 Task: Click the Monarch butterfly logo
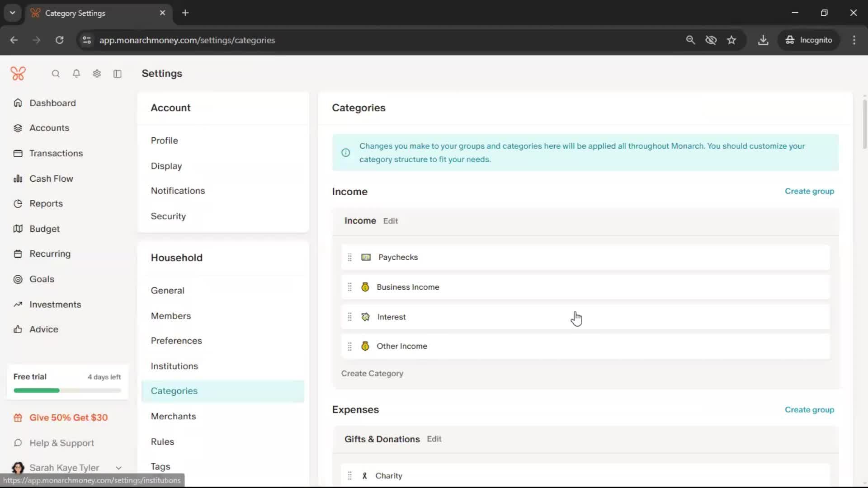(x=18, y=74)
